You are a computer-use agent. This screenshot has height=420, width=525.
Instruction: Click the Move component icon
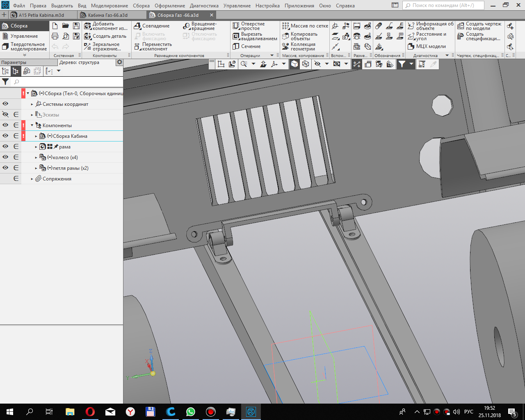click(138, 46)
